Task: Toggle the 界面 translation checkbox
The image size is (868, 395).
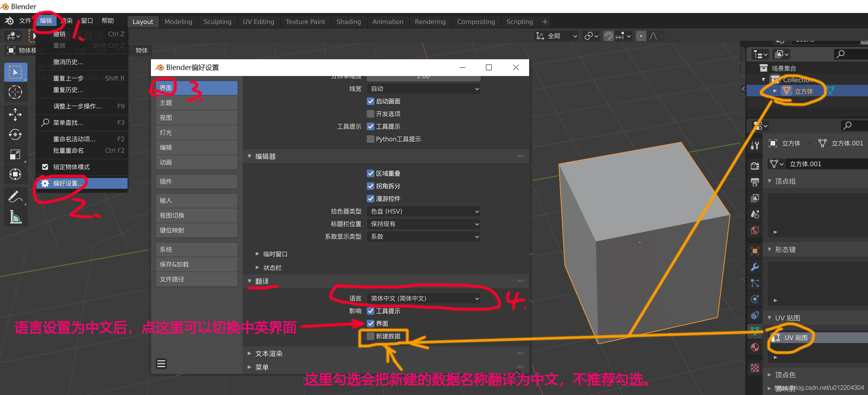Action: coord(370,324)
